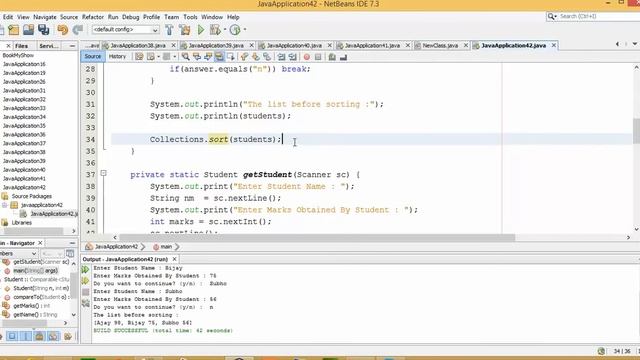Select getName() in Navigator

coord(35,315)
